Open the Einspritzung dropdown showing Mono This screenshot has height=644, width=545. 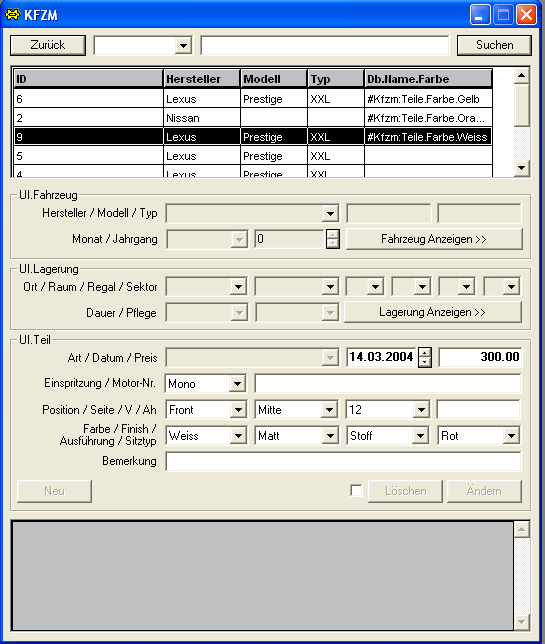[x=237, y=384]
